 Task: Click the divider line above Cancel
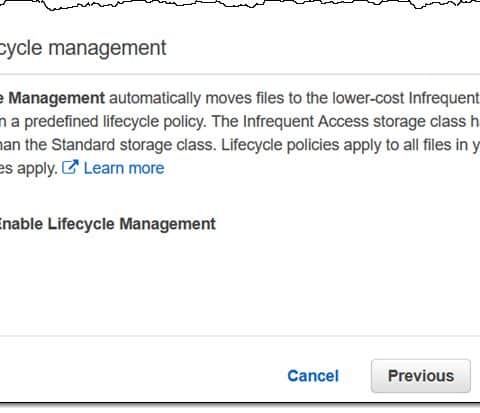point(240,336)
